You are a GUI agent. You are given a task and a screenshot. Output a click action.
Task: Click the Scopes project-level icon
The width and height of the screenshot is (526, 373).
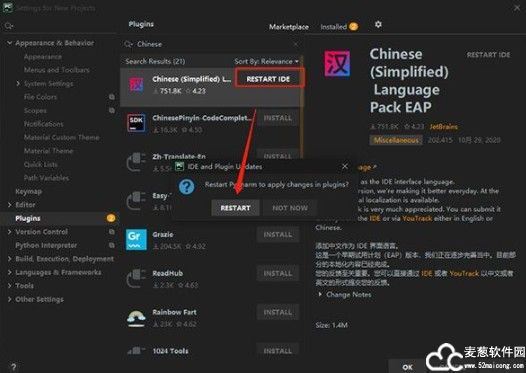(112, 110)
